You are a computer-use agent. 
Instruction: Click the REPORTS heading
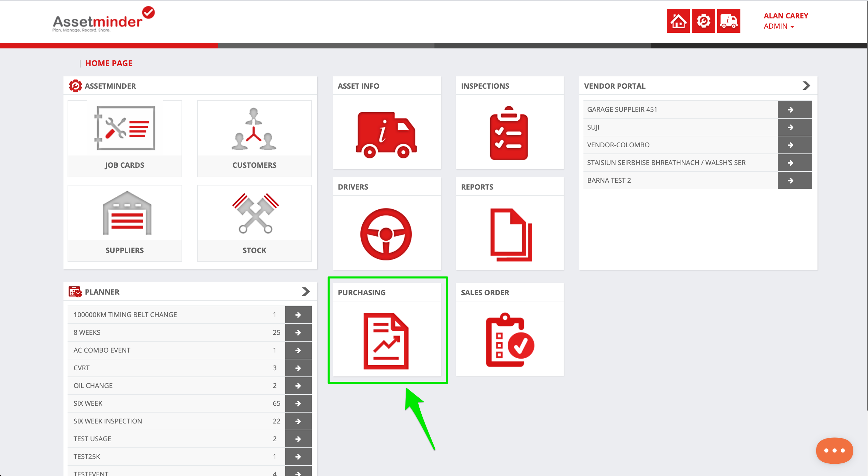[477, 187]
